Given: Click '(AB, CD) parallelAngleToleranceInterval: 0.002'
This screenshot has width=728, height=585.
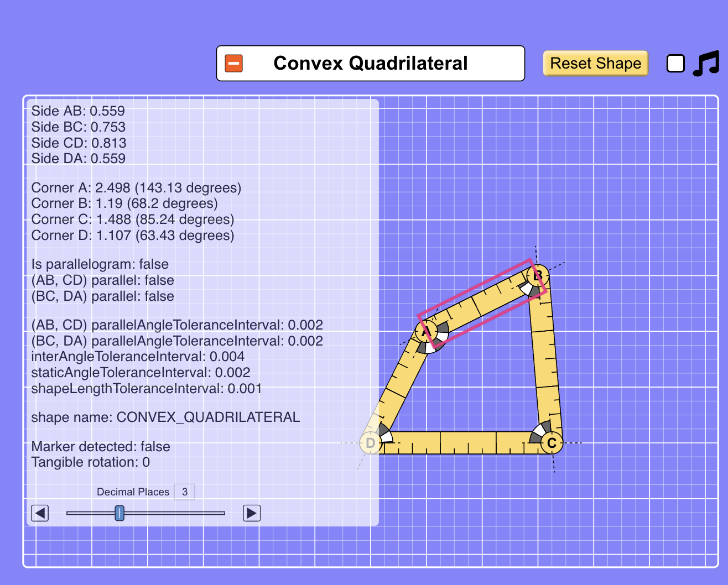Looking at the screenshot, I should tap(177, 325).
